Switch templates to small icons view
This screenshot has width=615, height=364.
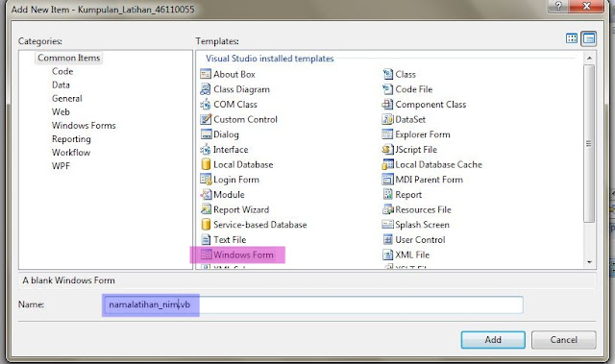click(589, 38)
